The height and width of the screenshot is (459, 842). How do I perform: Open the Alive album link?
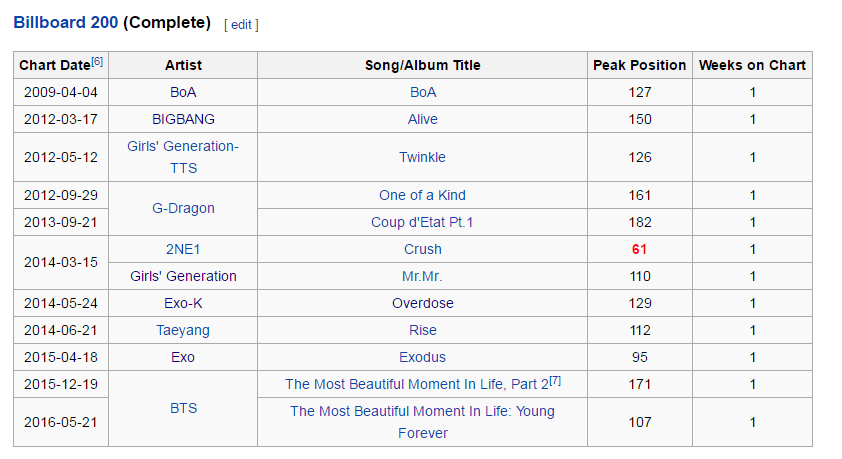tap(423, 119)
